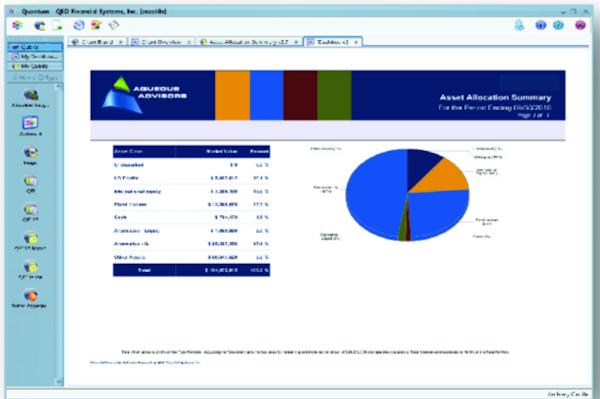Click the US Equity row label
This screenshot has width=600, height=399.
[126, 178]
